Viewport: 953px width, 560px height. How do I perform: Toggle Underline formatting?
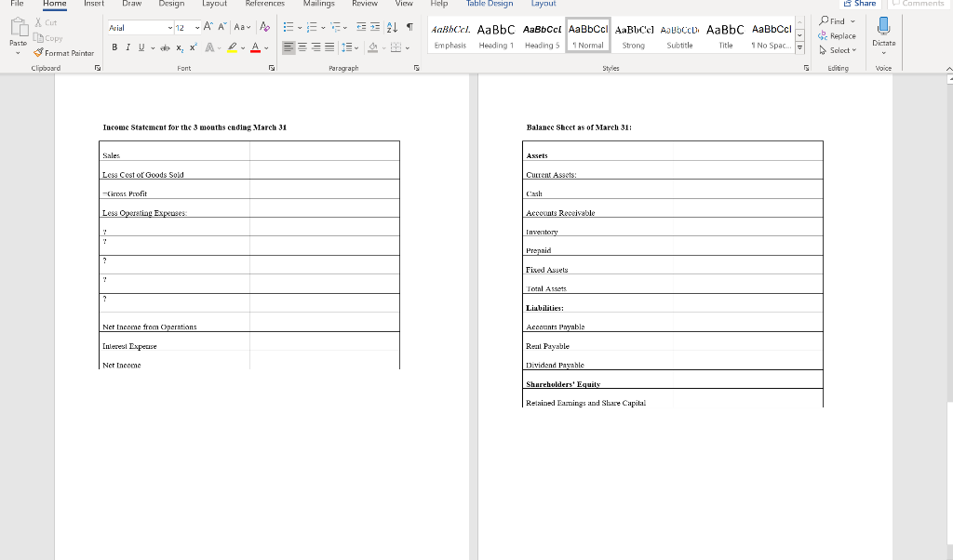pyautogui.click(x=141, y=47)
